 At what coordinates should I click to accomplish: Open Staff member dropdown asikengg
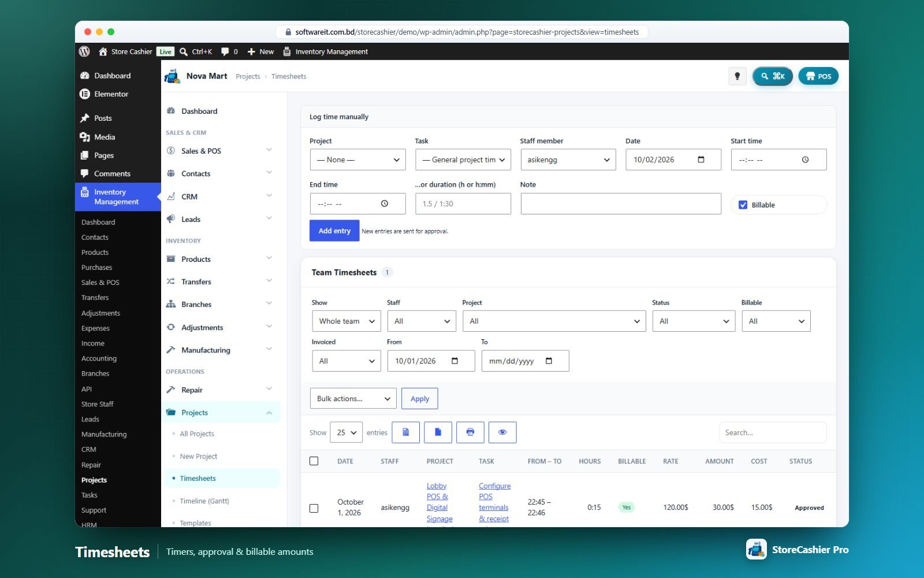click(x=568, y=160)
